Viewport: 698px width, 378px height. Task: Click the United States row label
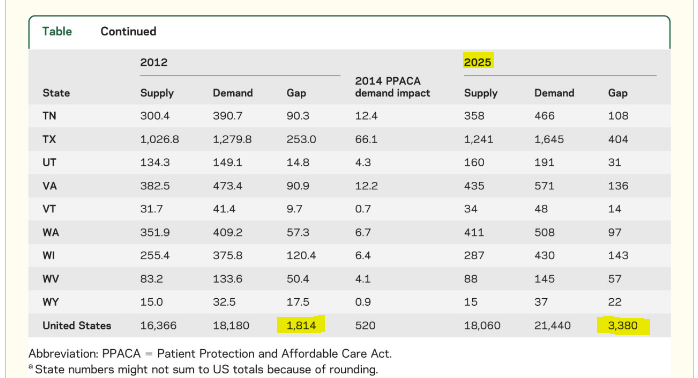pos(77,325)
